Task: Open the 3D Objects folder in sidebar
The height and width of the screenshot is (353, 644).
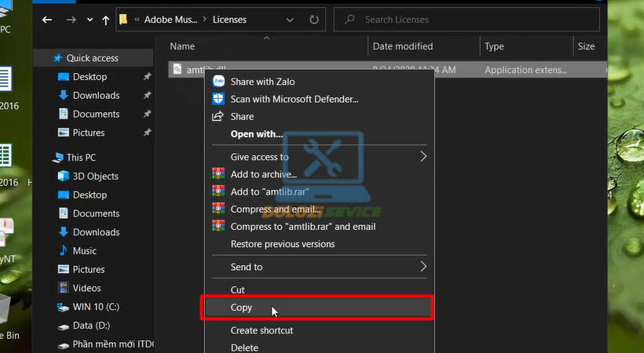Action: point(95,176)
